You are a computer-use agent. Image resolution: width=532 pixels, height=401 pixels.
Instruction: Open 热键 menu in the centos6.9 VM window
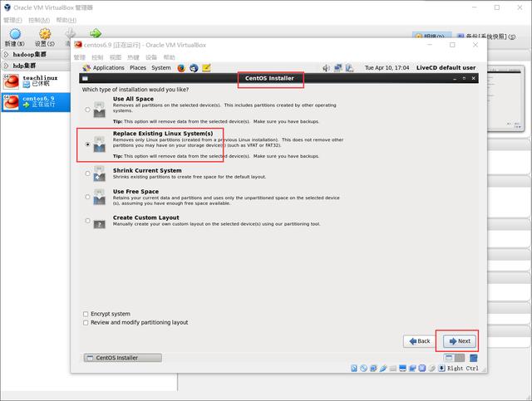(133, 57)
